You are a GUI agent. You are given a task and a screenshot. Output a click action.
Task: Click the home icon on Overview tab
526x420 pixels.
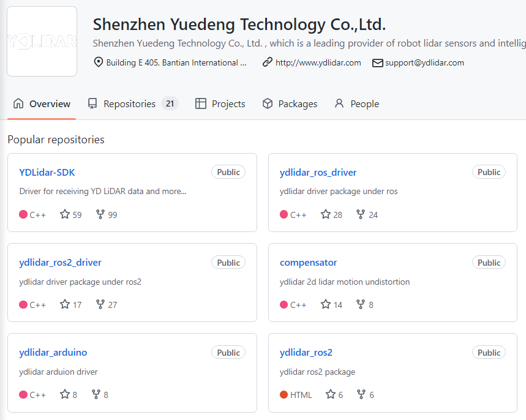pos(18,103)
